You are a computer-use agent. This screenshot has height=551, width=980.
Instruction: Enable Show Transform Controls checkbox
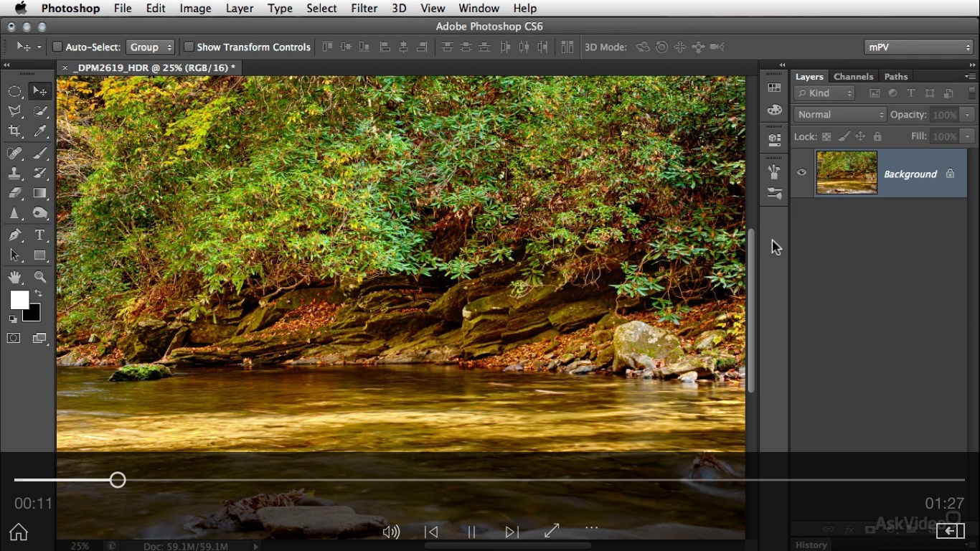pyautogui.click(x=189, y=47)
